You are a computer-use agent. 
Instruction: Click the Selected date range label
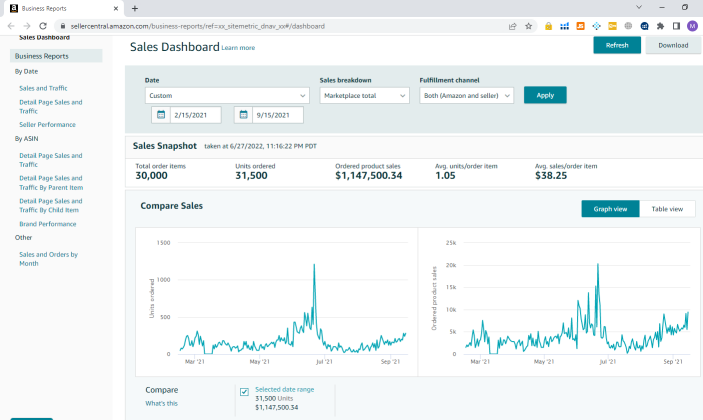(285, 390)
